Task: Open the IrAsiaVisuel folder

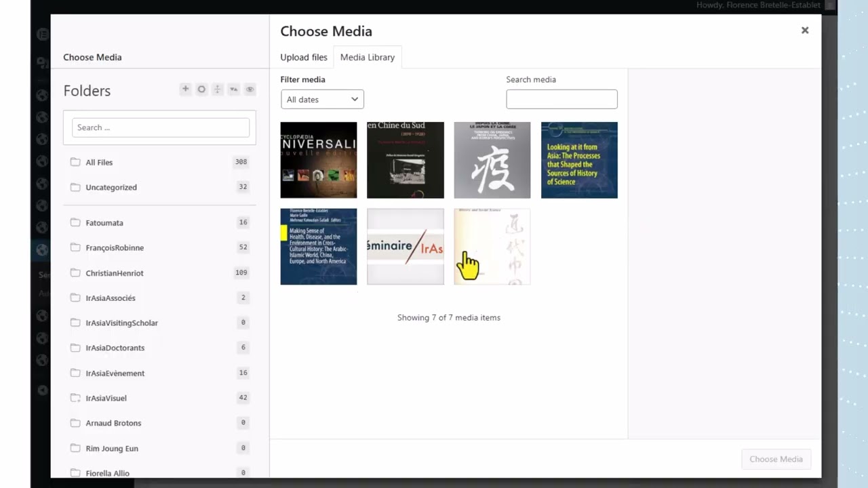Action: [159, 399]
